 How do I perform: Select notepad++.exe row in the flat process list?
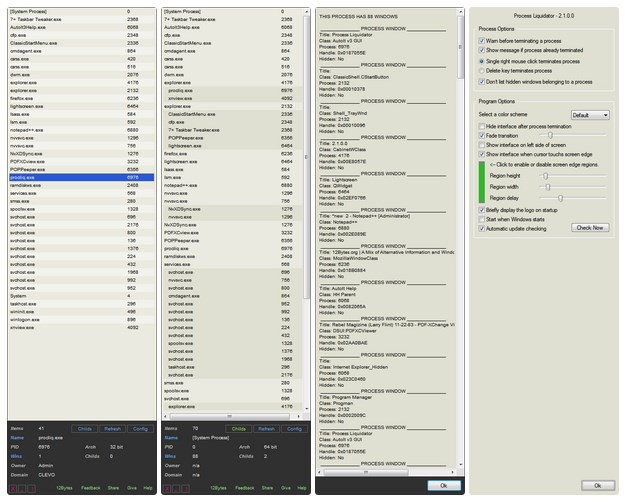coord(81,130)
